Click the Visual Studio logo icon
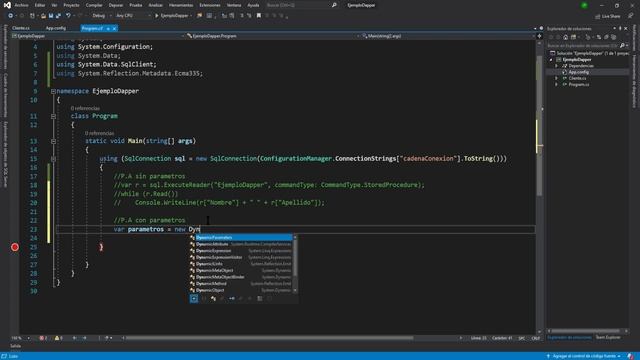Screen dimensions: 640x360 (7, 5)
